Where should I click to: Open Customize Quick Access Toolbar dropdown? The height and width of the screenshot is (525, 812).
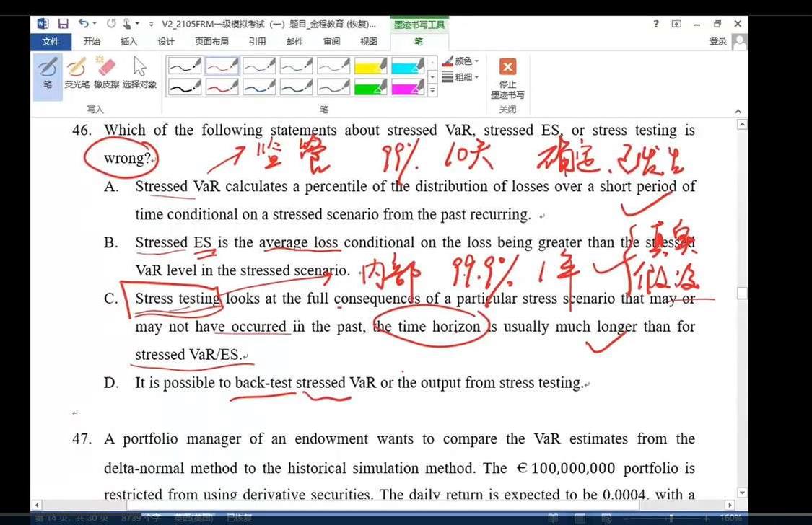(x=151, y=24)
